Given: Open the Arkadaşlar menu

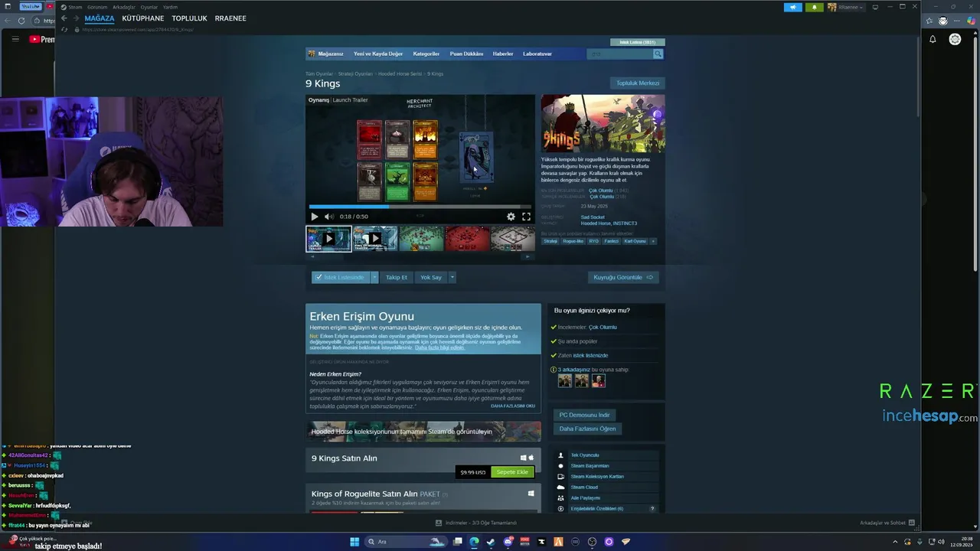Looking at the screenshot, I should [124, 7].
